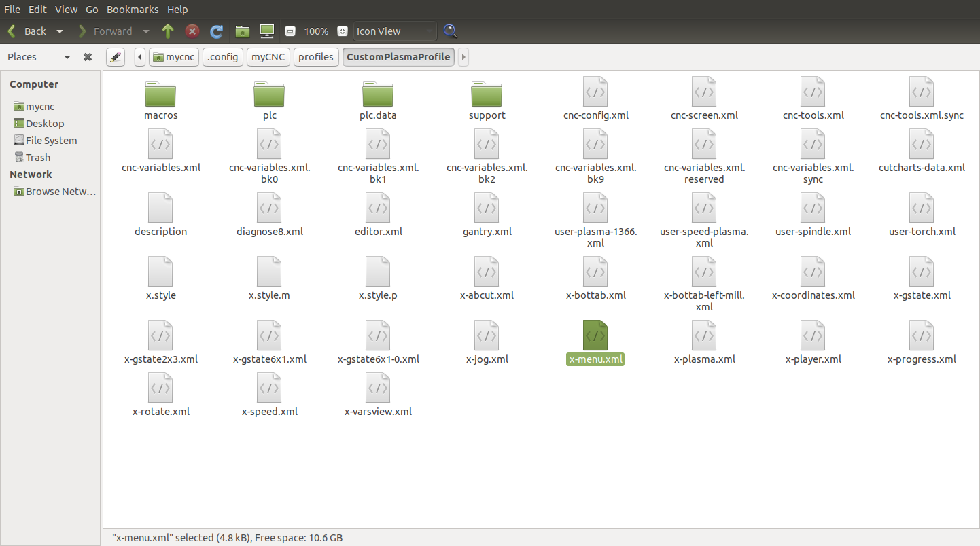980x546 pixels.
Task: Click the Back button
Action: click(28, 31)
